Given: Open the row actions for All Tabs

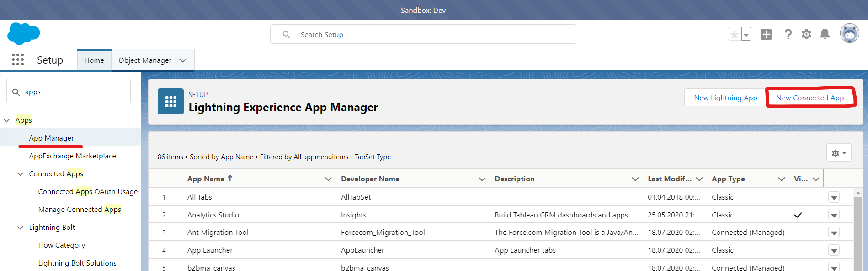Looking at the screenshot, I should point(834,198).
